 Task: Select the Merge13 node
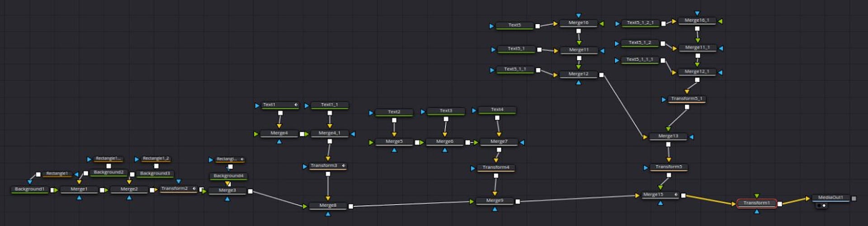668,136
